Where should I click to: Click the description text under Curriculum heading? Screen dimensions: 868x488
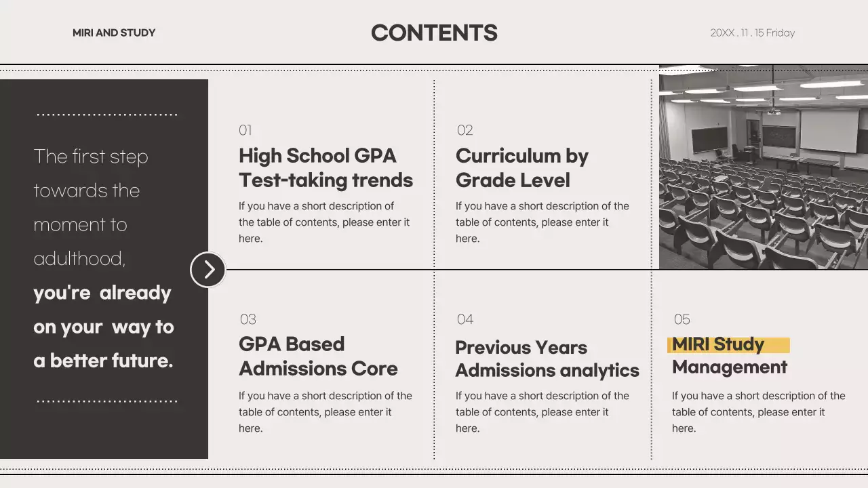pos(542,222)
